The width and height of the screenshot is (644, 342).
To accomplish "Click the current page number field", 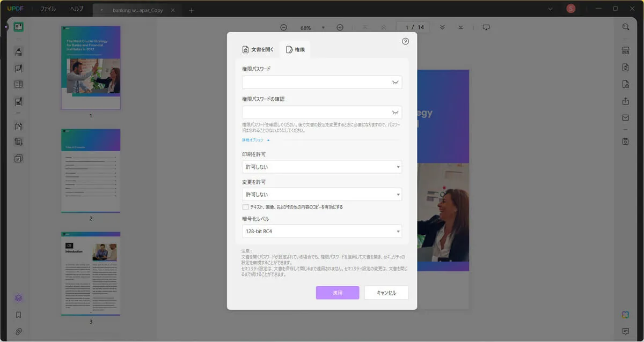I will (x=407, y=27).
